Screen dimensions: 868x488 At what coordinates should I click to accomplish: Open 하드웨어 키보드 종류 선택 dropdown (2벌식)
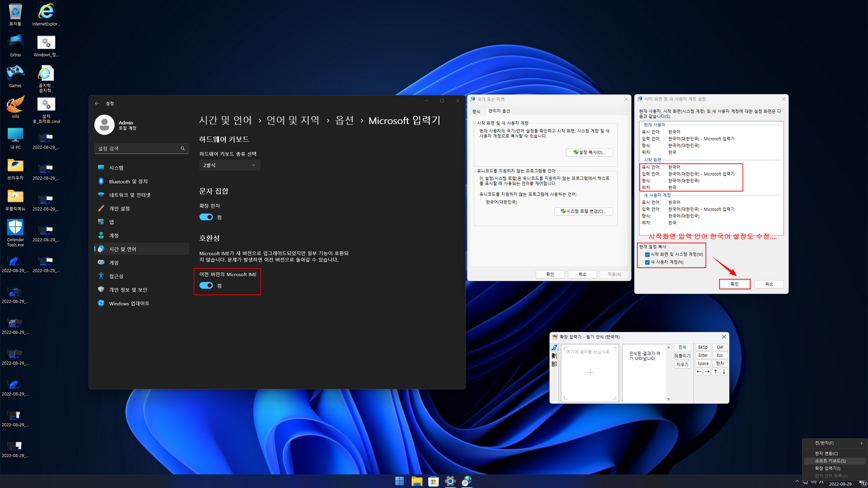[230, 165]
